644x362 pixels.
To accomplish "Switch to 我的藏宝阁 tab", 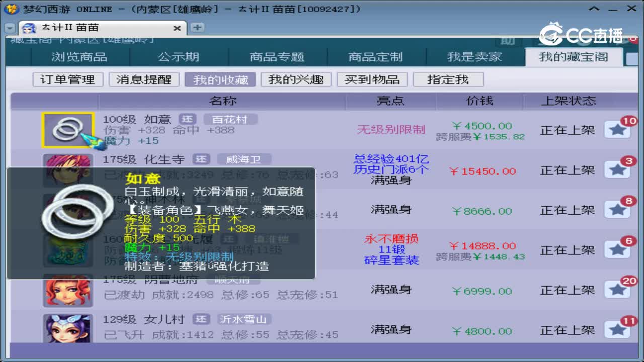I will coord(574,57).
